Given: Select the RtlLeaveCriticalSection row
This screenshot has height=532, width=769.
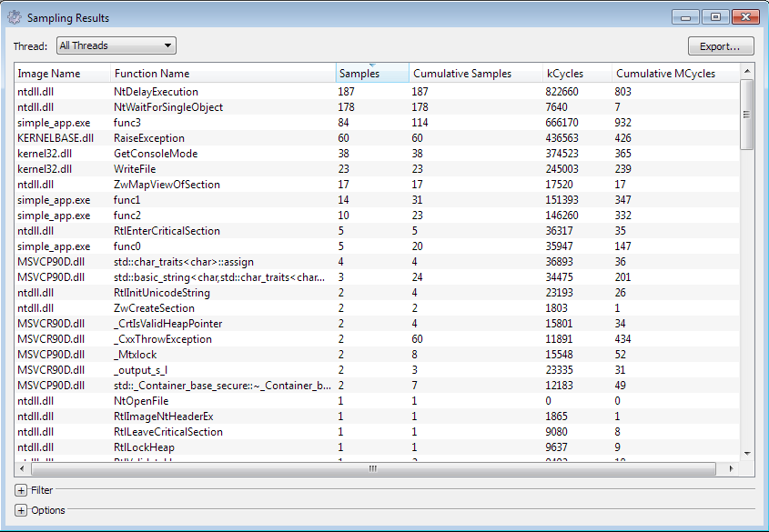Looking at the screenshot, I should 377,432.
